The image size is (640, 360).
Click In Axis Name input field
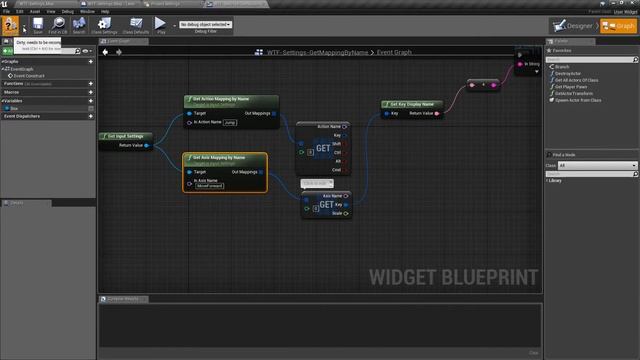coord(210,186)
